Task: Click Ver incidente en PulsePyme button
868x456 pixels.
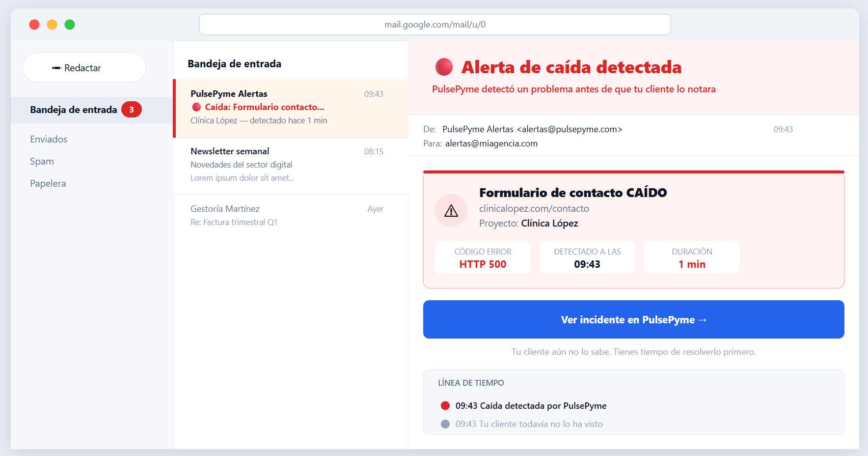Action: click(633, 319)
